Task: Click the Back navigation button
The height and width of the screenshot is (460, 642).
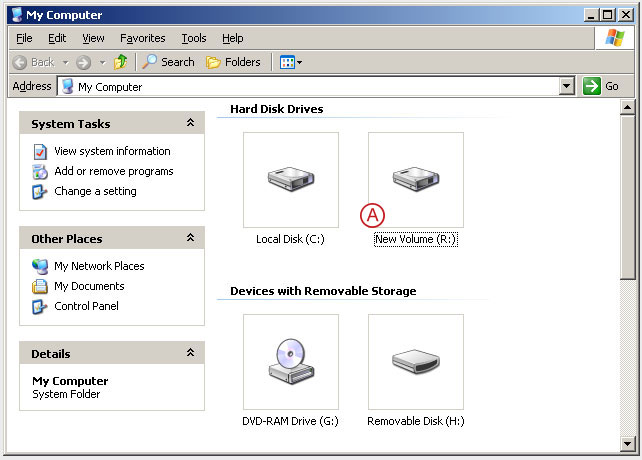Action: pyautogui.click(x=33, y=62)
